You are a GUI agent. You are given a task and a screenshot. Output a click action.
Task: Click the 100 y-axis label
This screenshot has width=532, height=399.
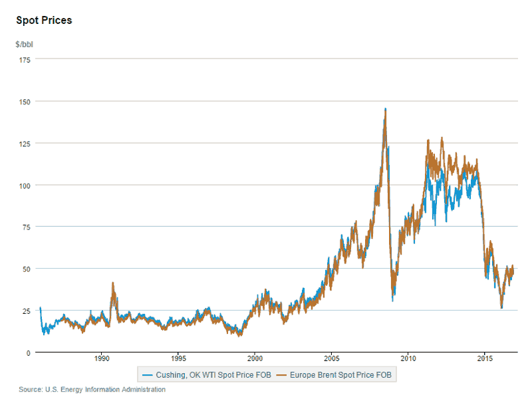25,186
